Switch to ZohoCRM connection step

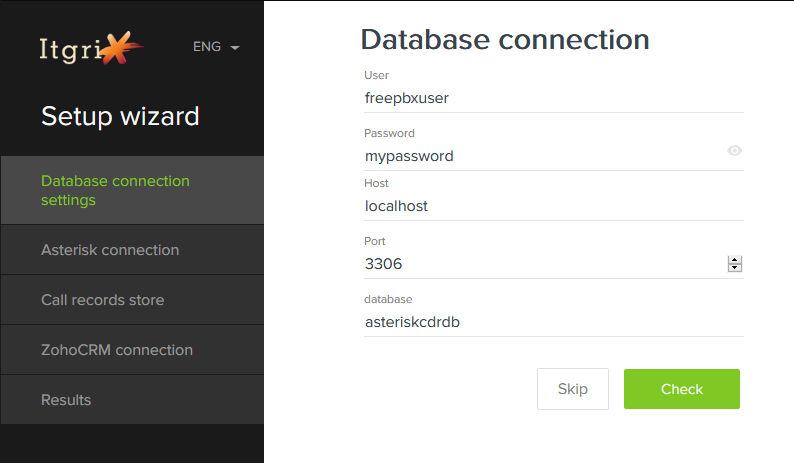coord(132,350)
